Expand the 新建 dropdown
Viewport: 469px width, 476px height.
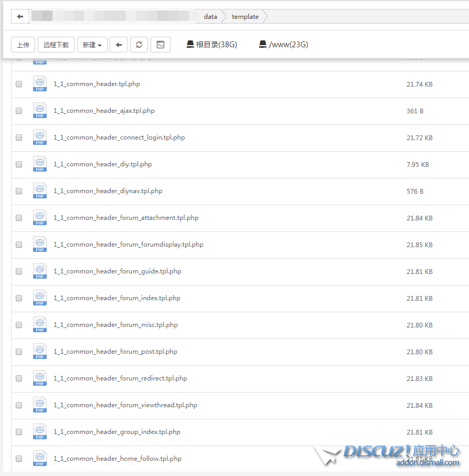coord(92,45)
